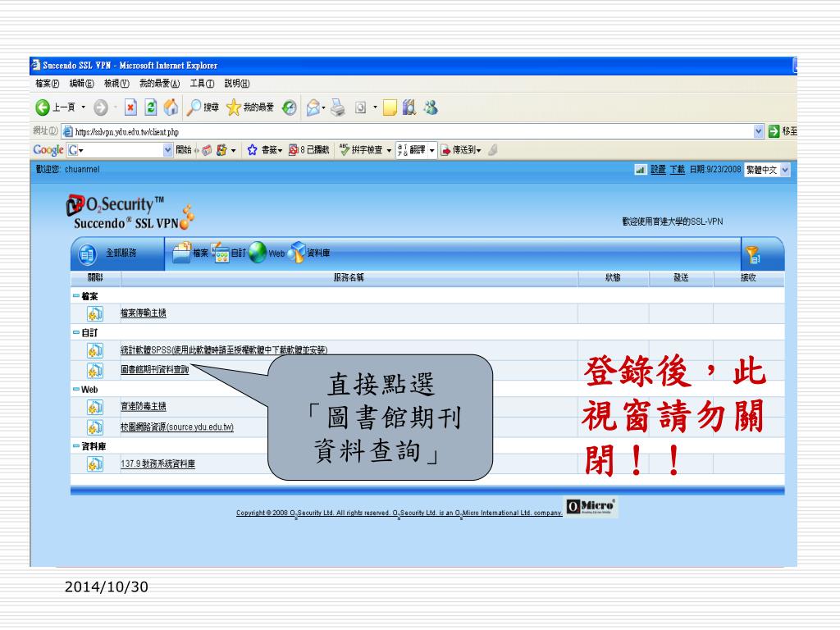Open the Google search box dropdown
840x630 pixels.
point(167,151)
